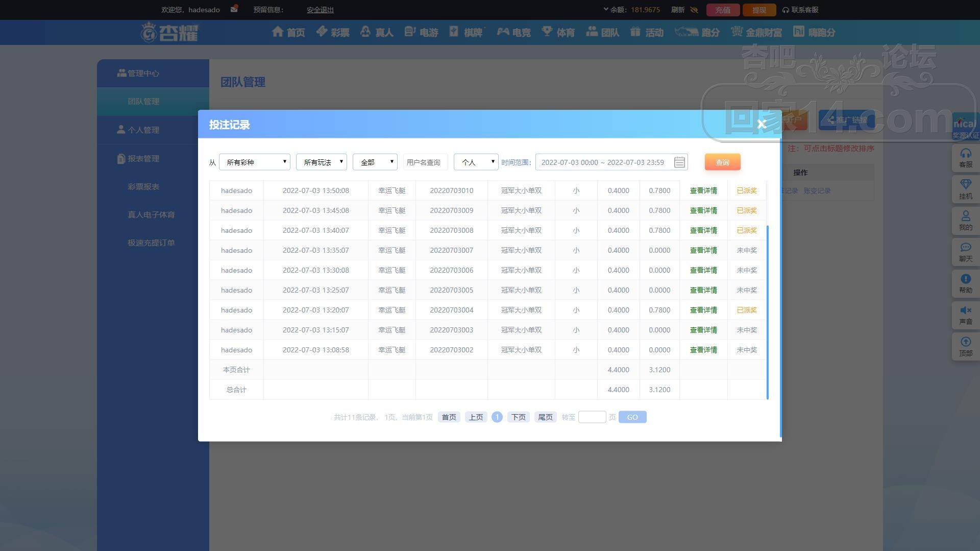Open the 首页 home icon in navigation
Viewport: 980px width, 551px height.
[288, 32]
